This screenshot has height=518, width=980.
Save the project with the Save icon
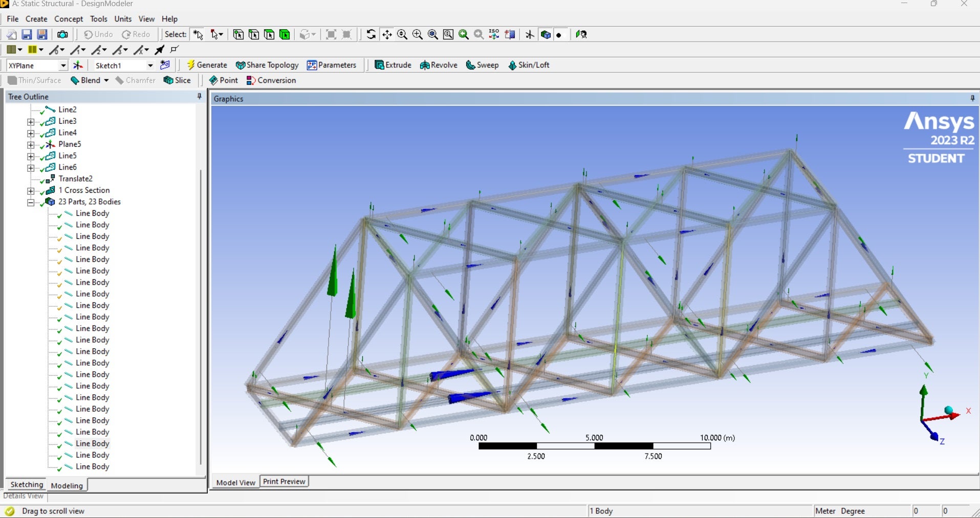tap(27, 34)
